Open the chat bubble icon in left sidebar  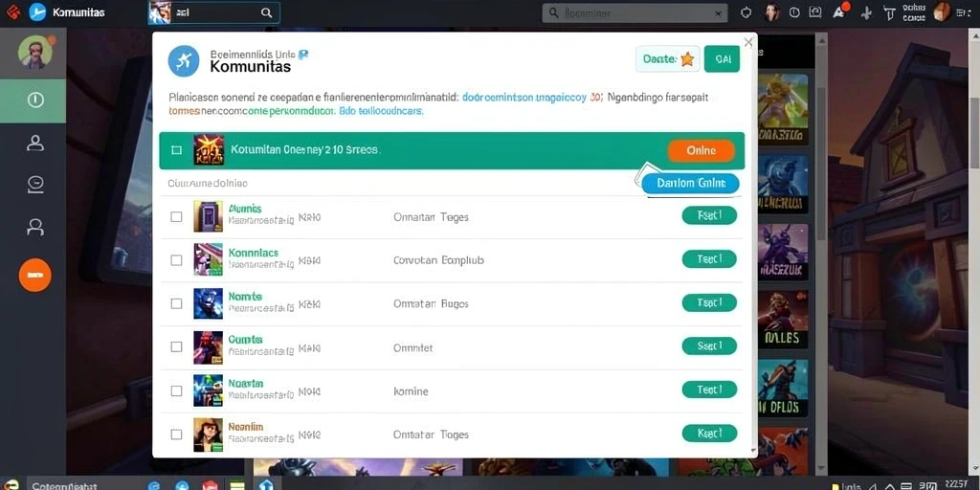35,183
